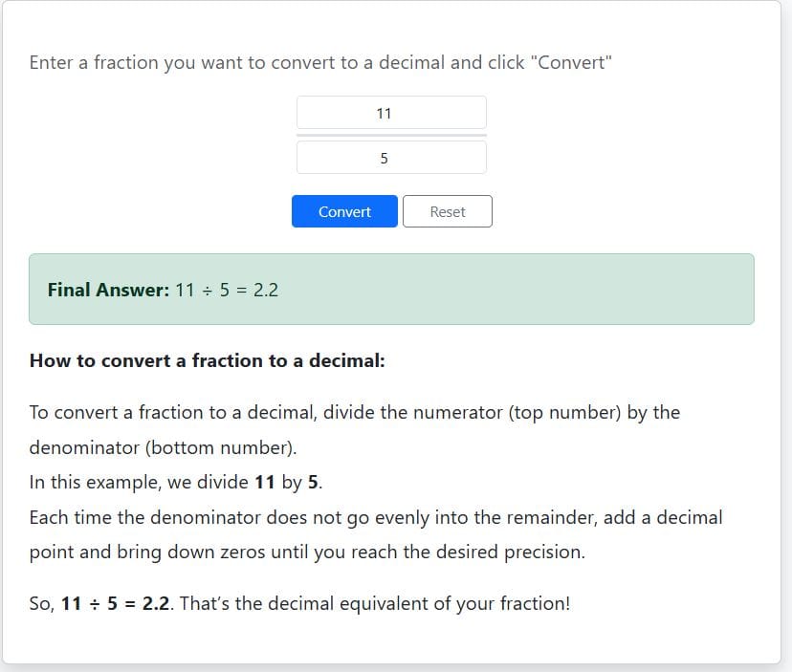Click inside the bottom fraction field
The width and height of the screenshot is (792, 672).
coord(392,157)
